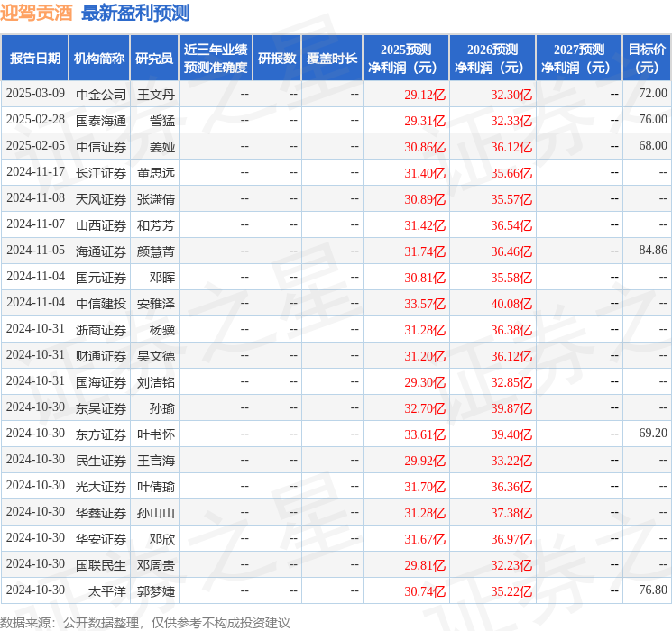Select the 浙商证券 institution cell
This screenshot has height=631, width=672.
pos(101,329)
